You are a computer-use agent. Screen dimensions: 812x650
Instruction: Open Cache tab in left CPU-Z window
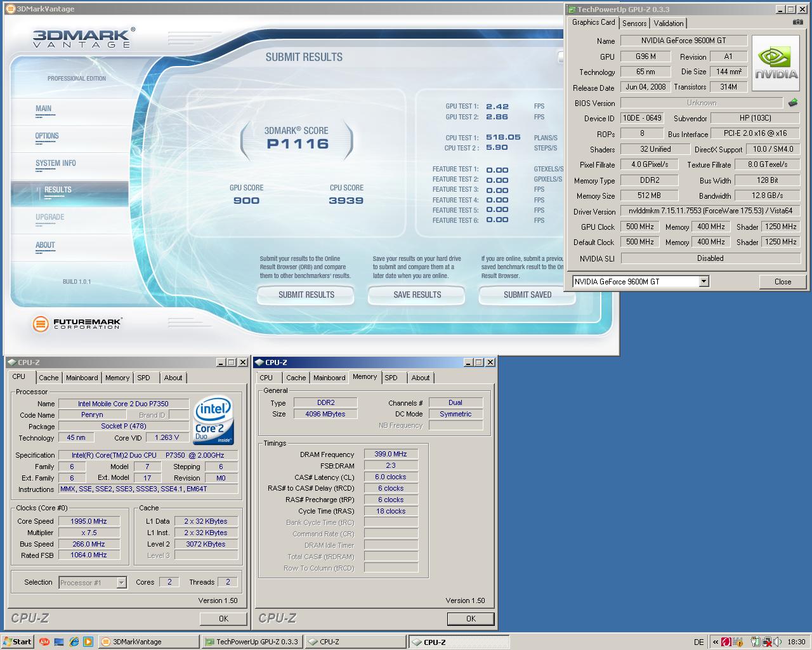point(48,378)
